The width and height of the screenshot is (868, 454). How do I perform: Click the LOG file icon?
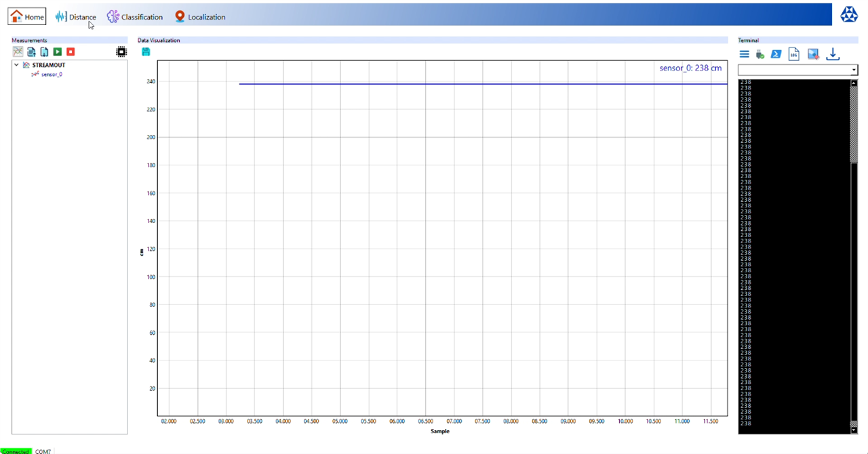tap(794, 54)
